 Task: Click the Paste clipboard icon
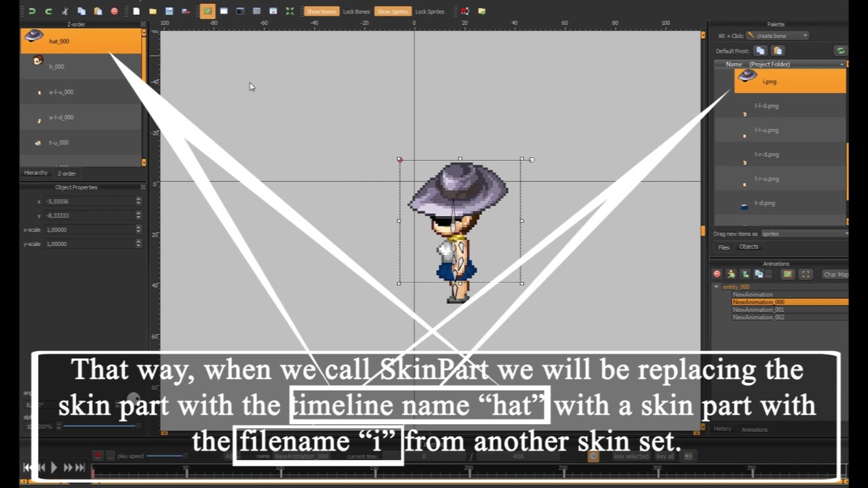(98, 11)
